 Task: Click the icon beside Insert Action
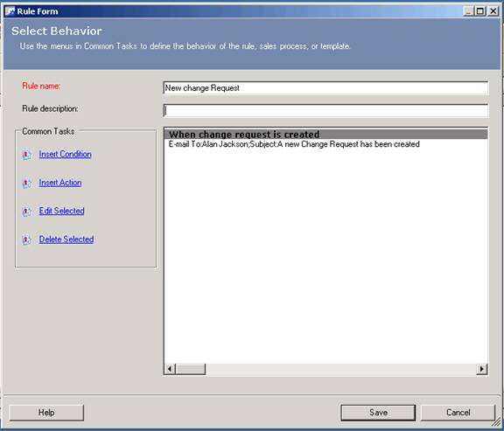[x=26, y=183]
